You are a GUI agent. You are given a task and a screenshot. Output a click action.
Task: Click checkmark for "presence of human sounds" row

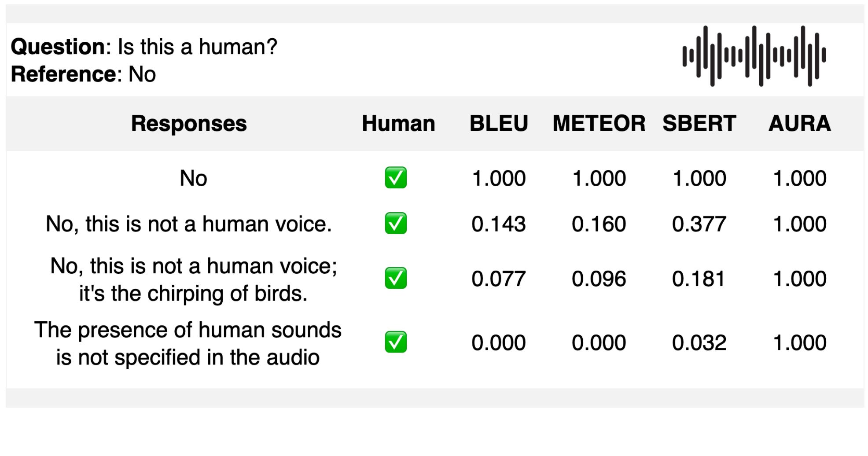click(396, 342)
